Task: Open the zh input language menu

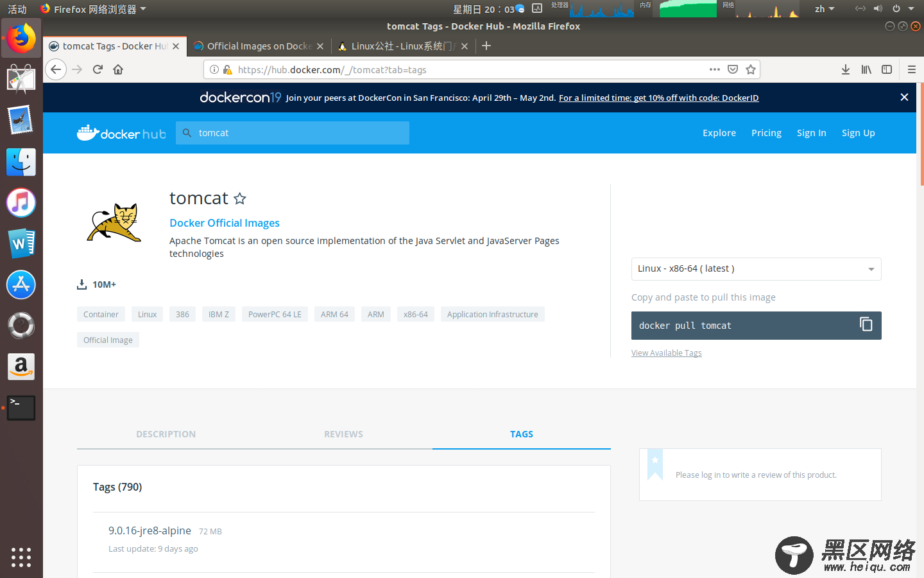Action: [x=825, y=9]
